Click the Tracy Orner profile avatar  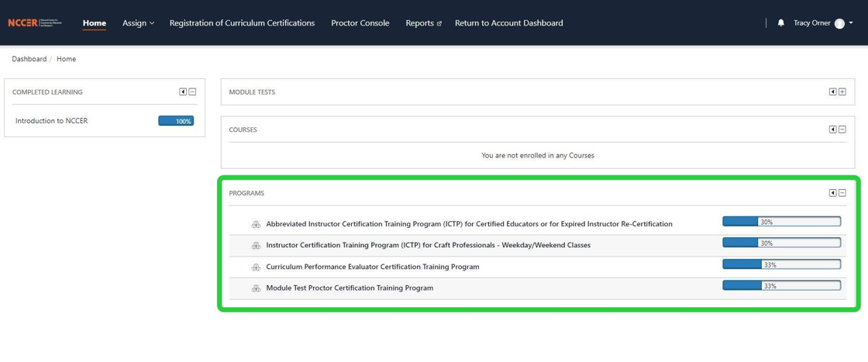[839, 23]
